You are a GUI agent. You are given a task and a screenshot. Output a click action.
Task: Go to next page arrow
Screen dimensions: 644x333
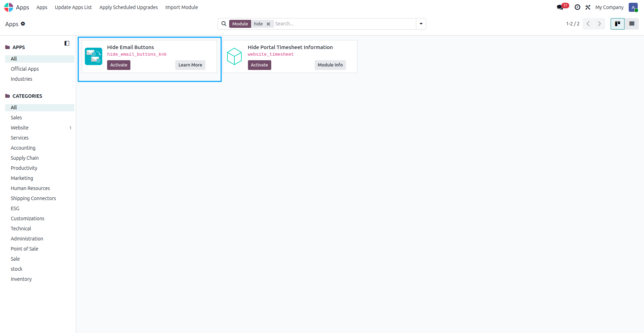click(599, 24)
